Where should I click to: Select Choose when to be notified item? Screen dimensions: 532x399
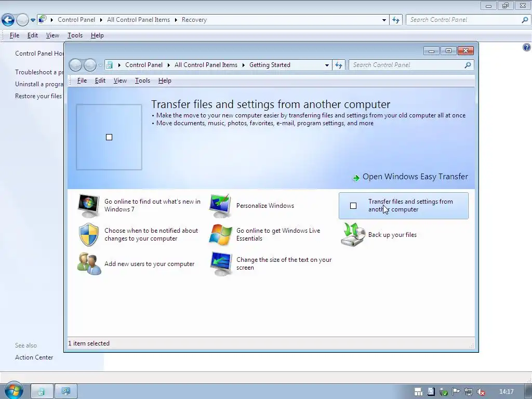point(151,234)
